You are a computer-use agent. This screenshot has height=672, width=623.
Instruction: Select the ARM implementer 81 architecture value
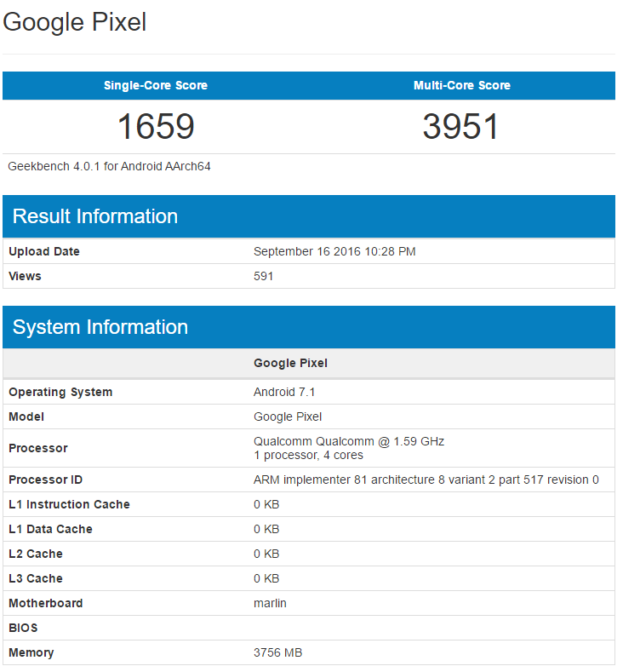(x=426, y=480)
